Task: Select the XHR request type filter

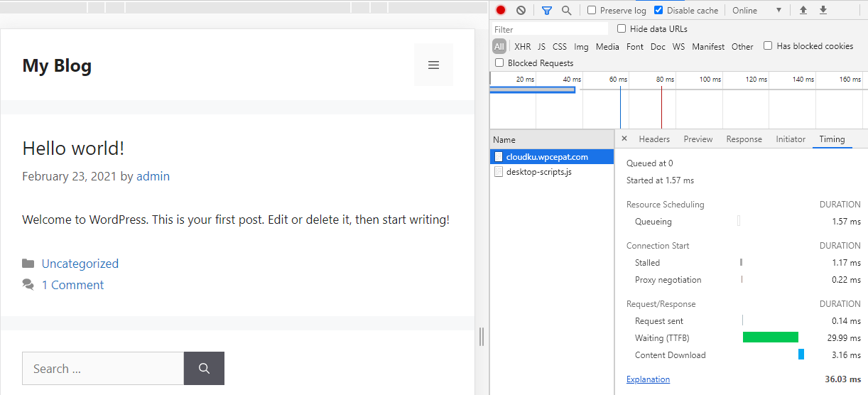Action: coord(522,47)
